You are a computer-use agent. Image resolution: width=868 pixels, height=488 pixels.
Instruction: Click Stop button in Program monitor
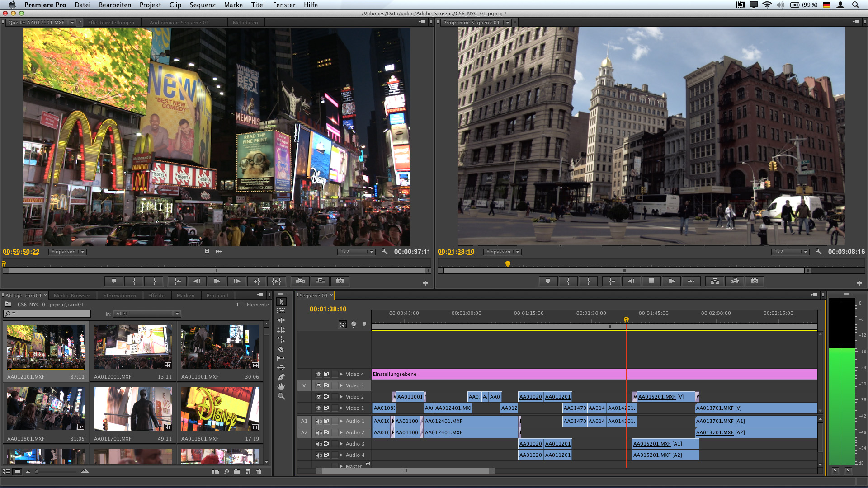coord(651,281)
